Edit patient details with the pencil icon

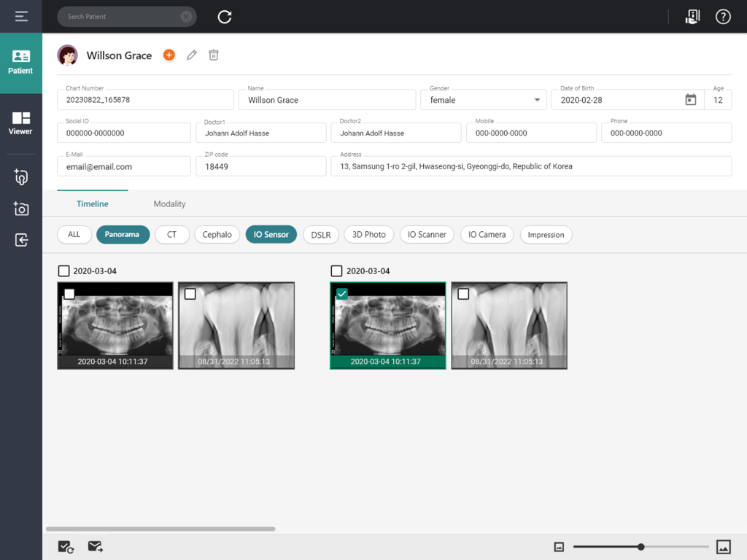click(191, 55)
